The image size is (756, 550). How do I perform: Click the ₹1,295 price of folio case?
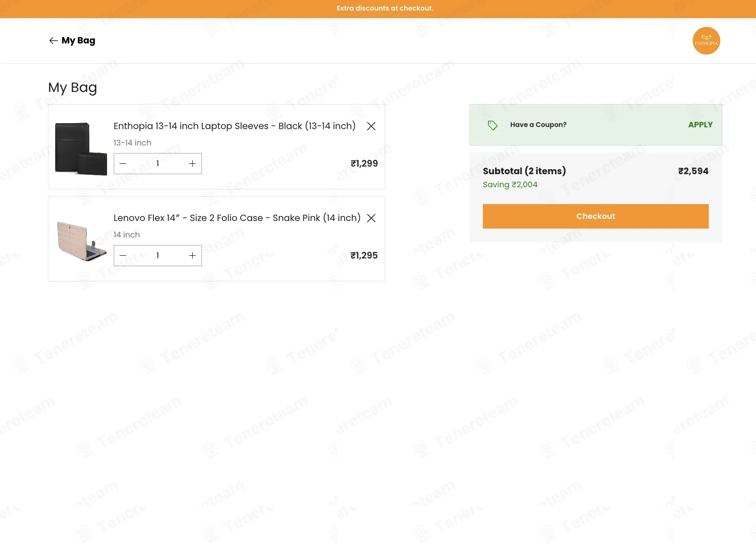pyautogui.click(x=364, y=256)
